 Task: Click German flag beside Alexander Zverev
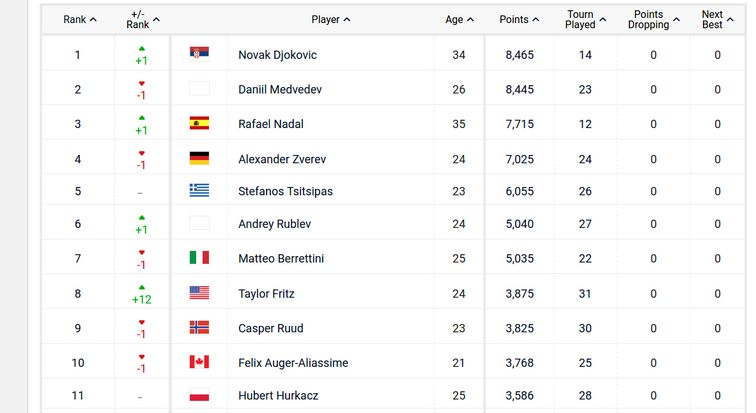(199, 159)
